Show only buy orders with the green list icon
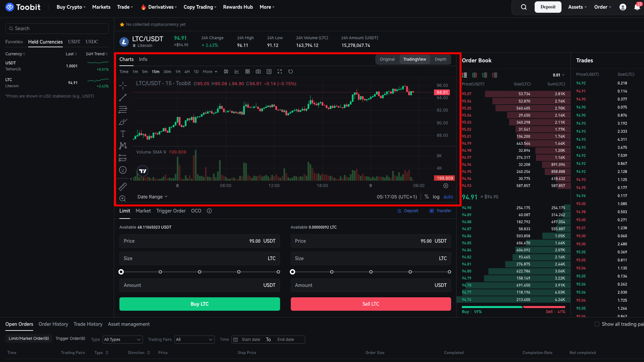Image resolution: width=644 pixels, height=362 pixels. click(x=485, y=75)
